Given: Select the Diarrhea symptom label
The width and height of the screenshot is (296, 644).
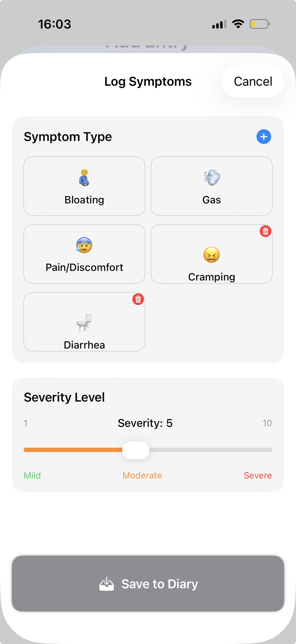Looking at the screenshot, I should coord(84,345).
